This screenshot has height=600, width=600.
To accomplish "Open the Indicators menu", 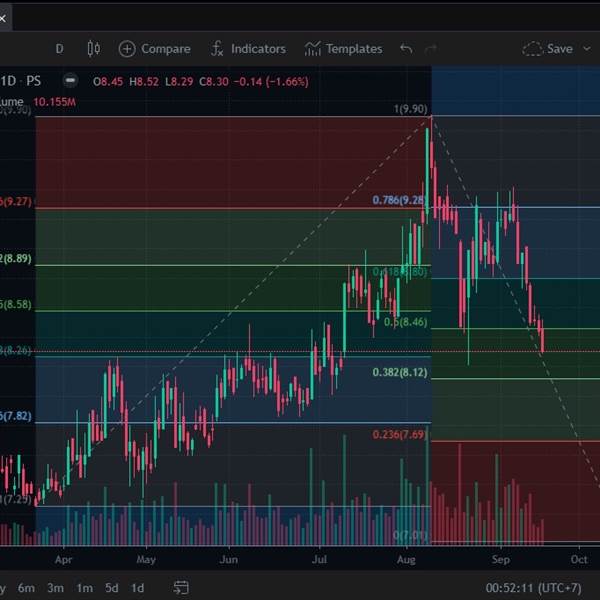I will (248, 49).
